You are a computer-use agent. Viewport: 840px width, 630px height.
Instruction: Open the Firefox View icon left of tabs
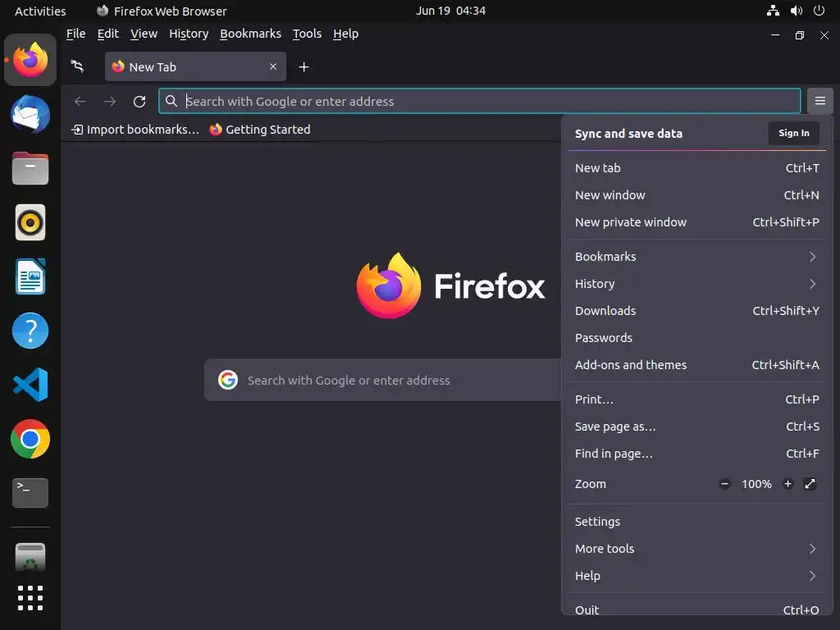pos(77,66)
